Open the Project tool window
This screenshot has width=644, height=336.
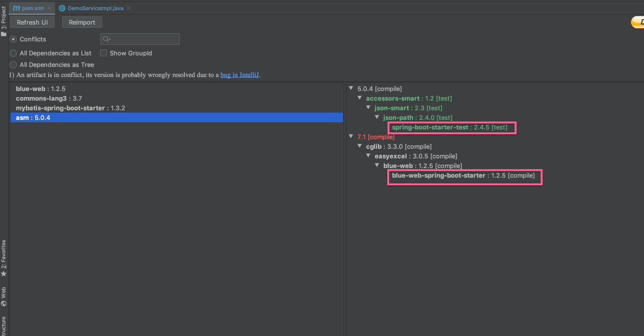(4, 22)
